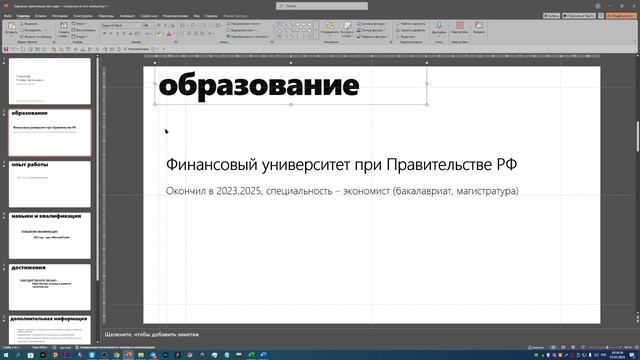
Task: Click Reset slide (Восстановить)
Action: pos(83,30)
